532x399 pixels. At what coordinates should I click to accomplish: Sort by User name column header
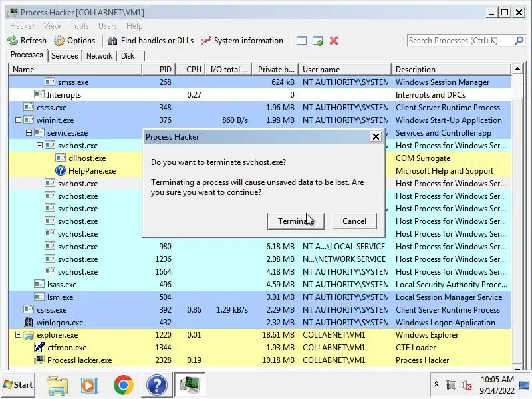click(345, 70)
